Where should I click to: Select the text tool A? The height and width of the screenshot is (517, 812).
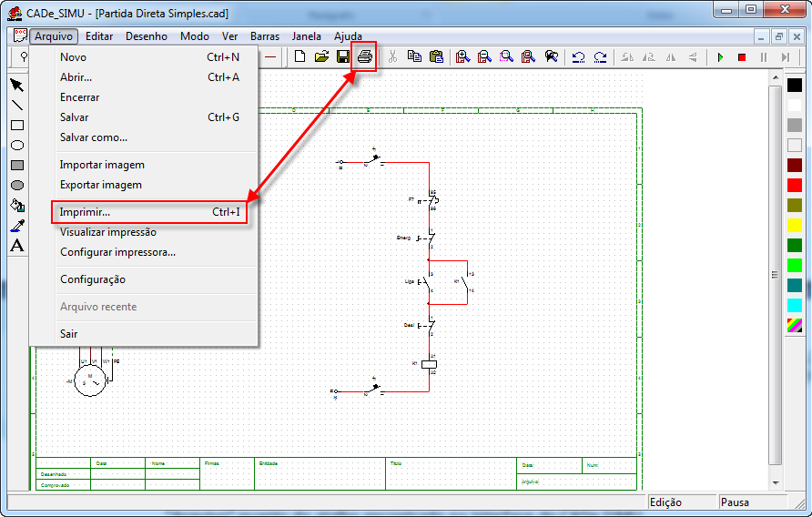click(x=16, y=246)
